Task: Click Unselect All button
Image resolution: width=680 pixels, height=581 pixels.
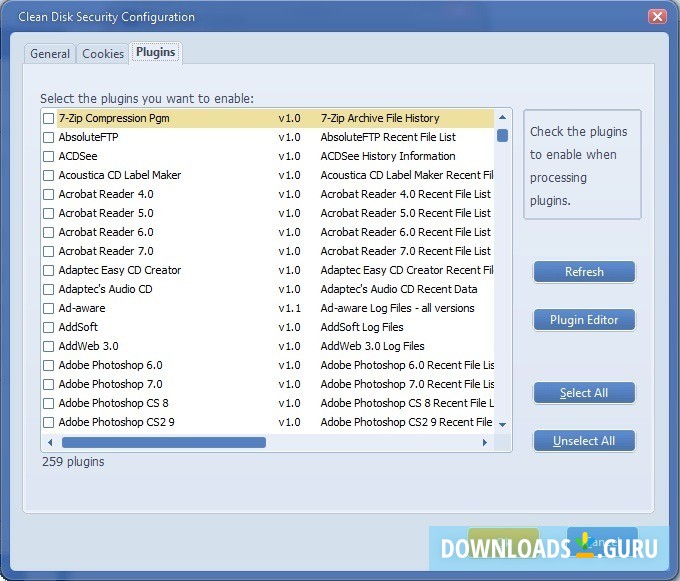Action: [x=584, y=441]
